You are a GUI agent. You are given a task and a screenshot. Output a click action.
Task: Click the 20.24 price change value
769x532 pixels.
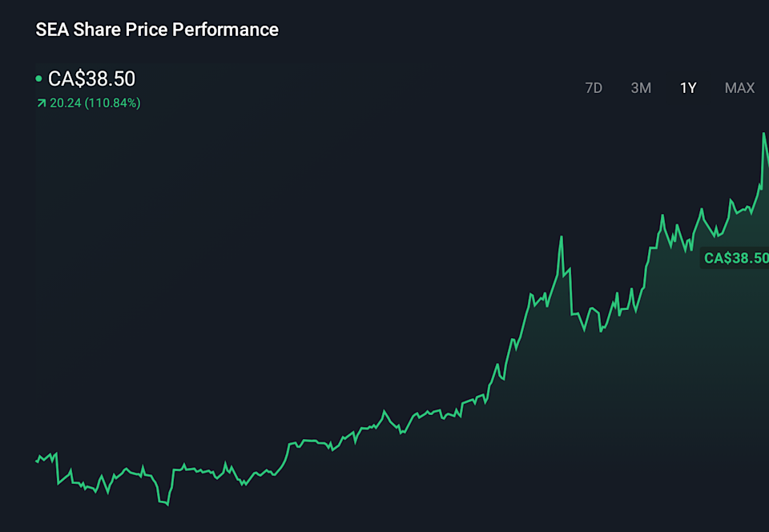(66, 103)
